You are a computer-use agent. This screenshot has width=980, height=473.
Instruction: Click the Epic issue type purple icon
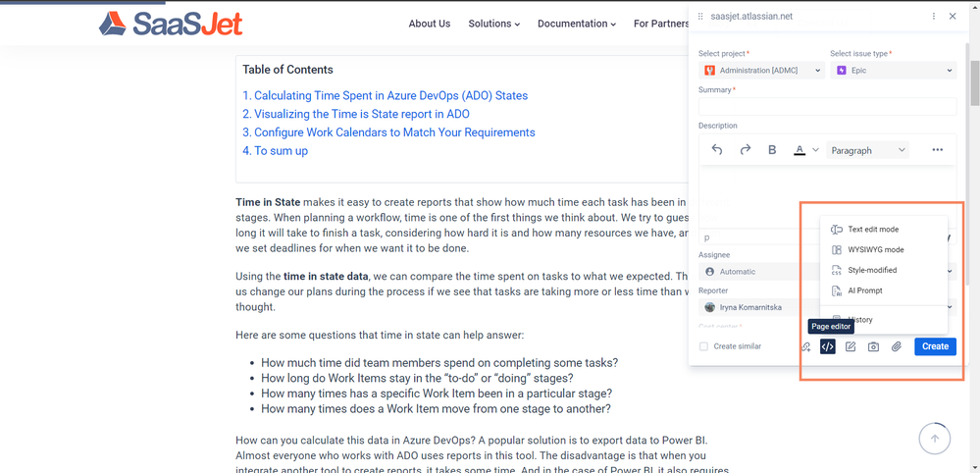842,71
